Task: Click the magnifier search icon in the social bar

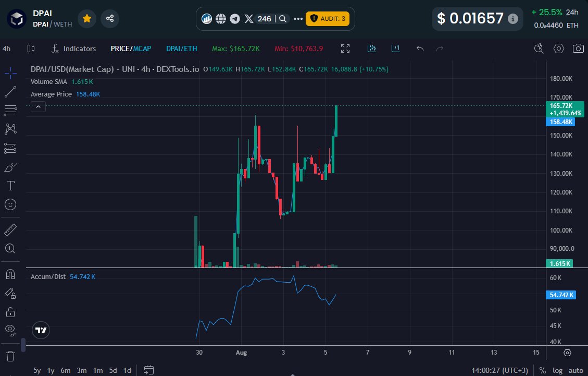Action: 283,18
